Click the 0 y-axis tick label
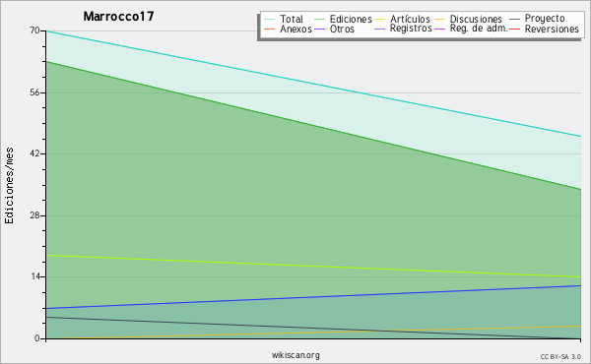The height and width of the screenshot is (364, 591). click(x=37, y=338)
